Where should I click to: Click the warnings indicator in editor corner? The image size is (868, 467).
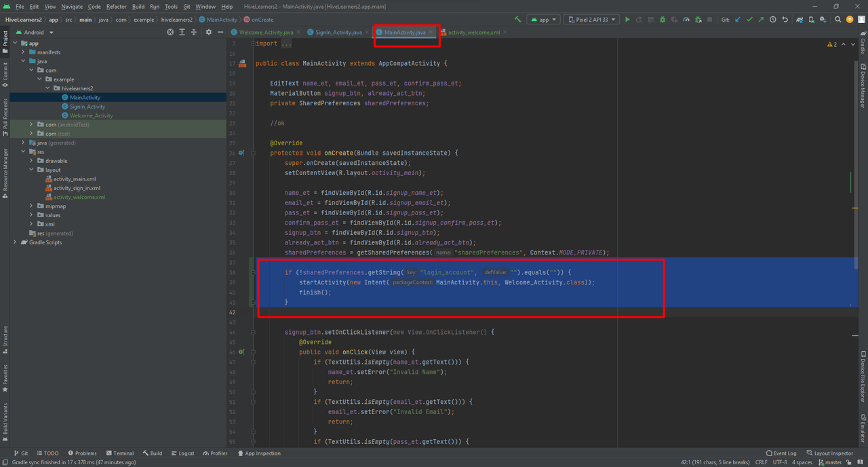click(832, 44)
